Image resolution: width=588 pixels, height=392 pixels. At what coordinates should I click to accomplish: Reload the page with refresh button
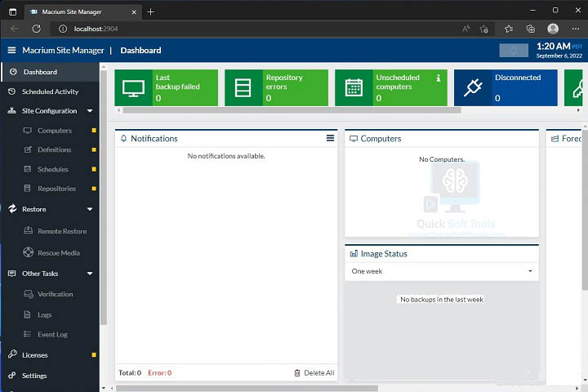click(x=37, y=29)
